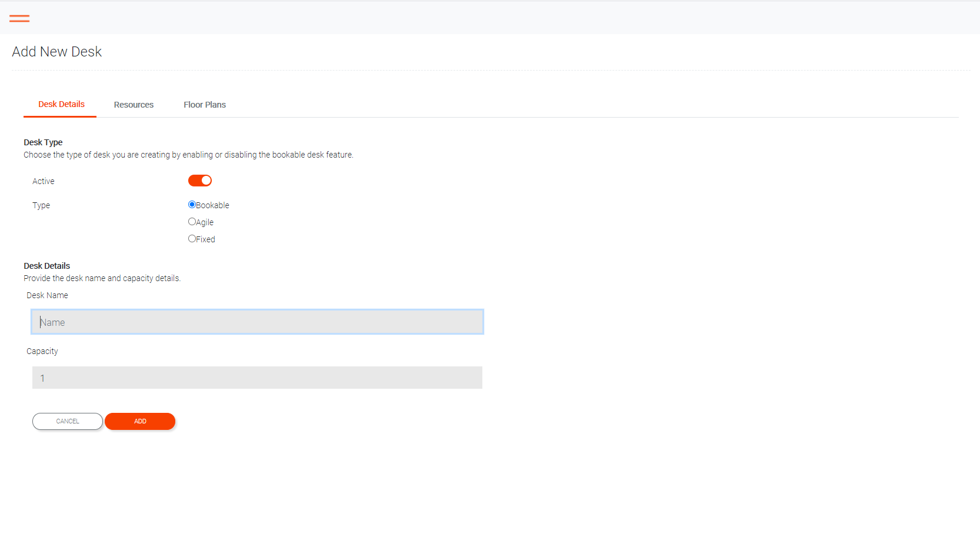Image resolution: width=980 pixels, height=544 pixels.
Task: Focus the Desk Name input field
Action: tap(258, 322)
